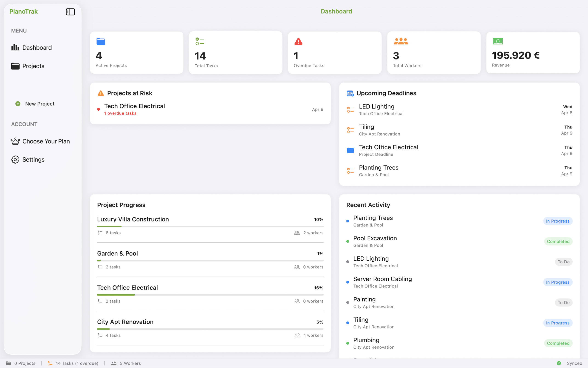The width and height of the screenshot is (588, 368).
Task: Click Tech Office Electrical progress bar
Action: tap(210, 295)
